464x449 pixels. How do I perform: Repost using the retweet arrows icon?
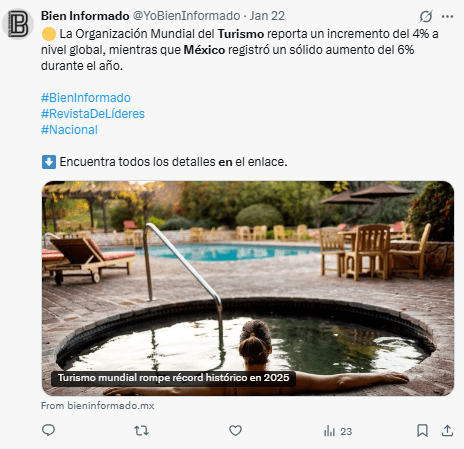[141, 431]
